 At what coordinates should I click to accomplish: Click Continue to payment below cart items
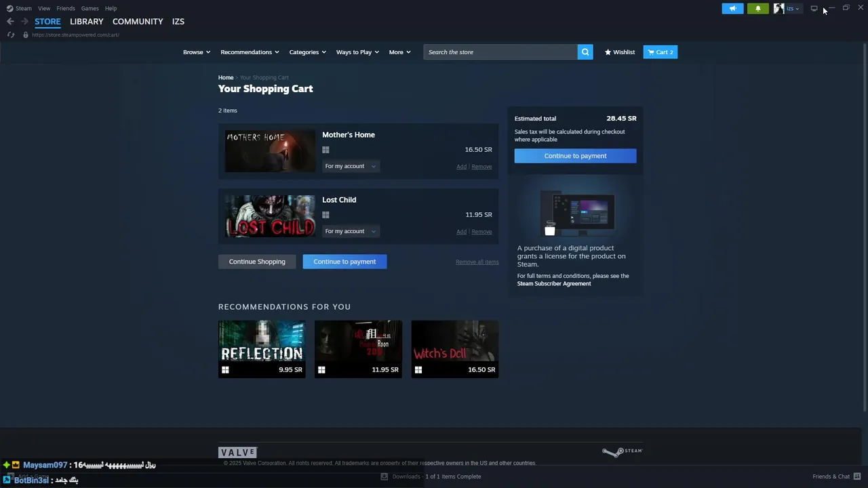344,262
